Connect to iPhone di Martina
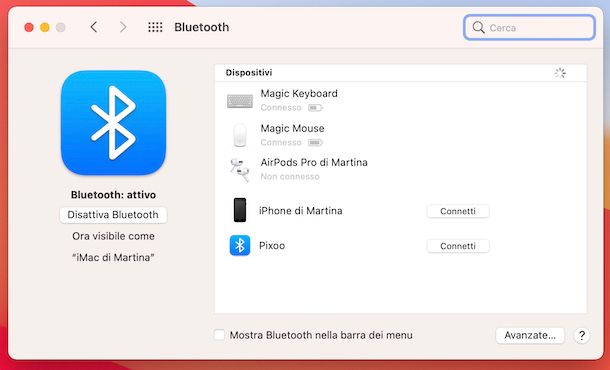The height and width of the screenshot is (370, 610). pyautogui.click(x=458, y=211)
